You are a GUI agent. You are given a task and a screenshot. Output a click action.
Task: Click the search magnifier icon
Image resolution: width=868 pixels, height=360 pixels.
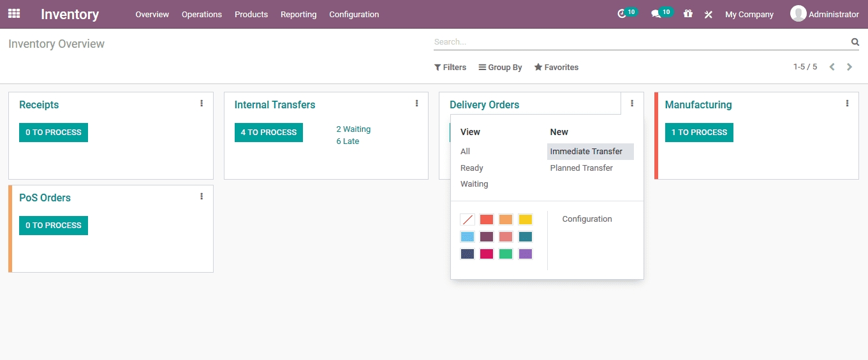point(855,42)
